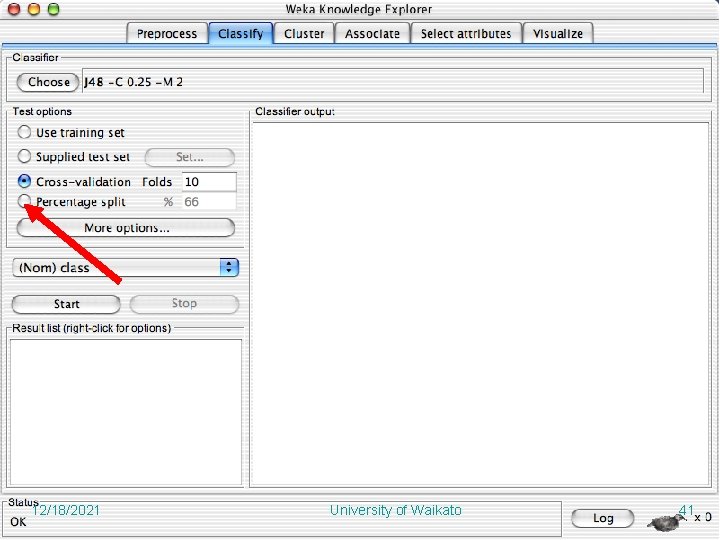Click the green zoom window button
Viewport: 720px width, 540px height.
[54, 9]
